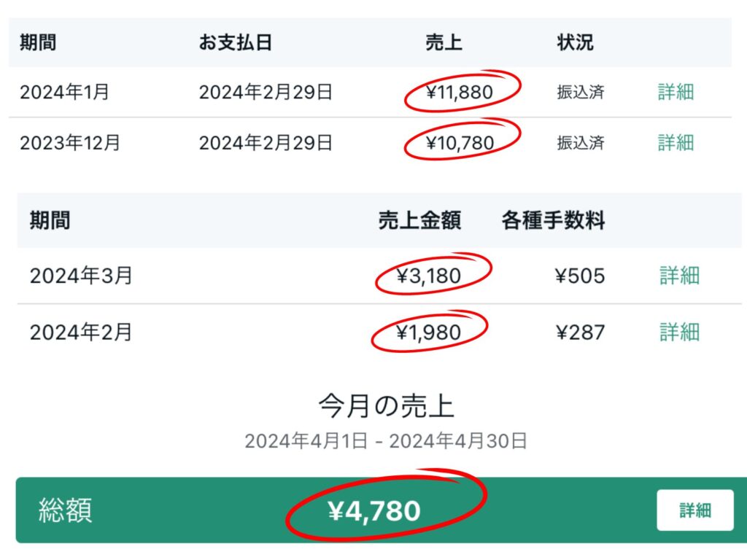
Task: Select the ¥10,780 sales amount
Action: coord(460,142)
